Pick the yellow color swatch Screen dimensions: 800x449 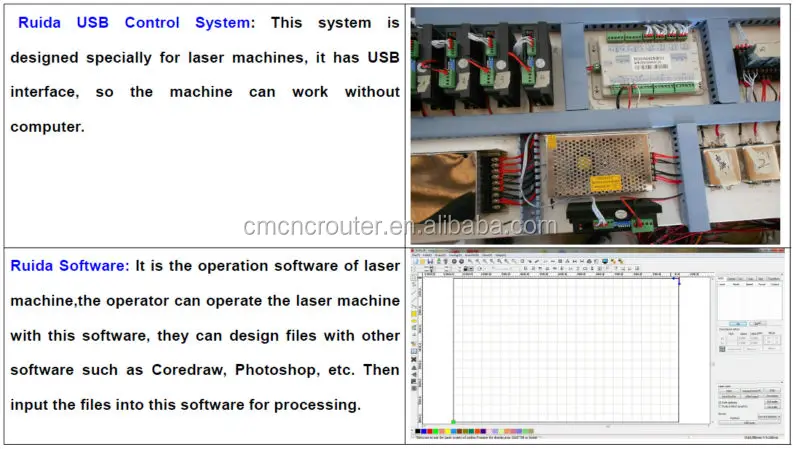[447, 431]
